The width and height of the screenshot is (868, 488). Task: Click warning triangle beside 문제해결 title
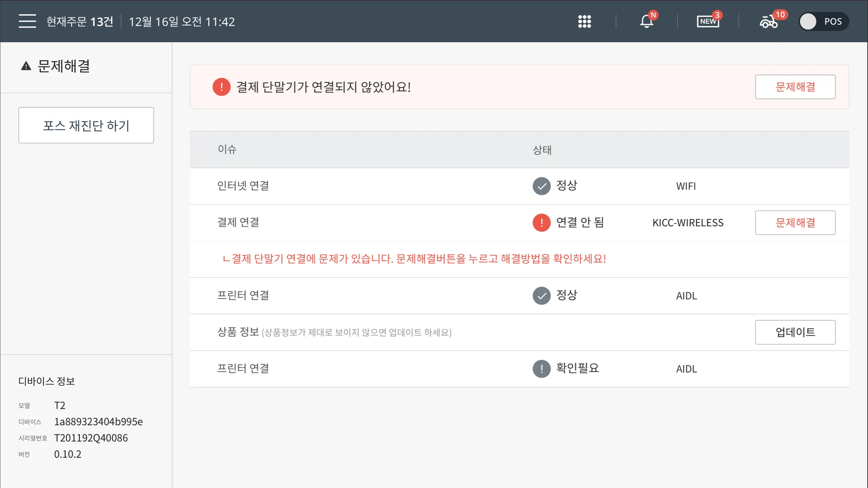[26, 66]
